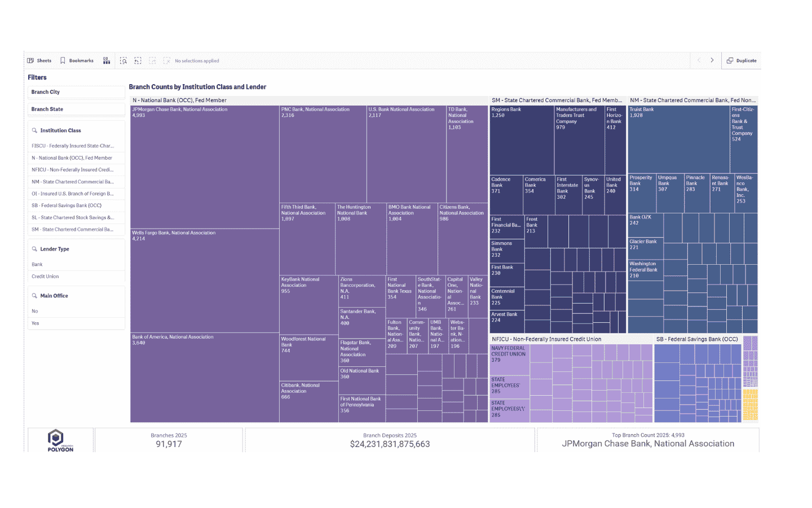This screenshot has width=812, height=508.
Task: Click the Branch Deposits 2025 KPI value
Action: (390, 444)
